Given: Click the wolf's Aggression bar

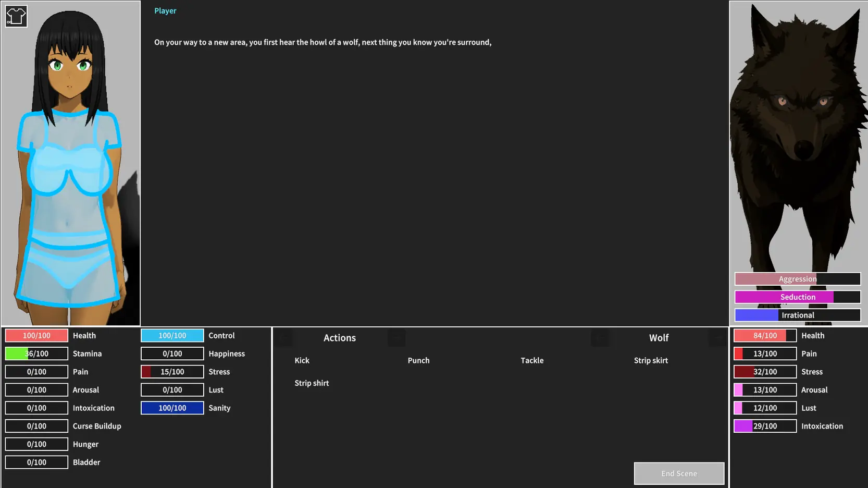Looking at the screenshot, I should [797, 279].
